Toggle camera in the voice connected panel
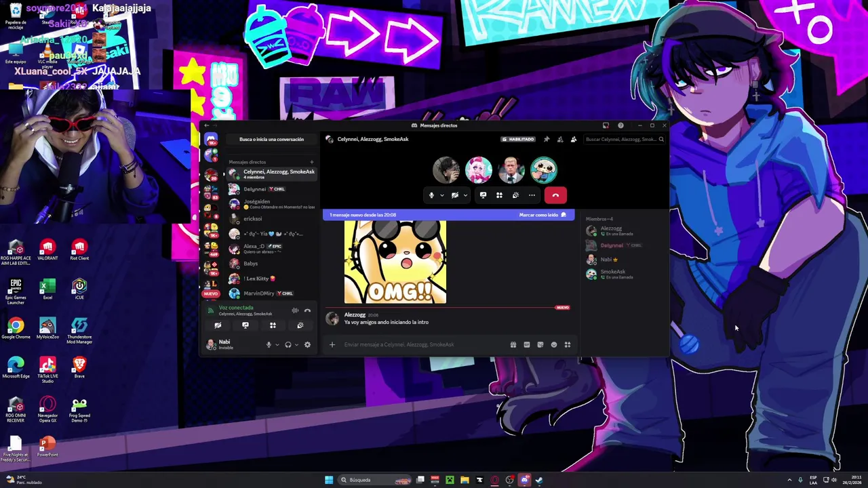868x488 pixels. click(x=218, y=325)
